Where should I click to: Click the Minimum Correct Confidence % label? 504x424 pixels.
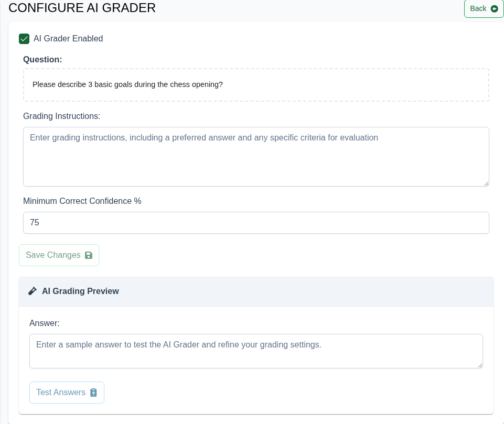(x=82, y=201)
